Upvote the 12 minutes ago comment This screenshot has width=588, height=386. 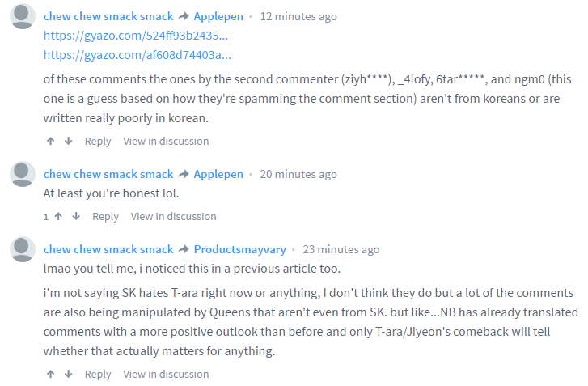tap(50, 142)
